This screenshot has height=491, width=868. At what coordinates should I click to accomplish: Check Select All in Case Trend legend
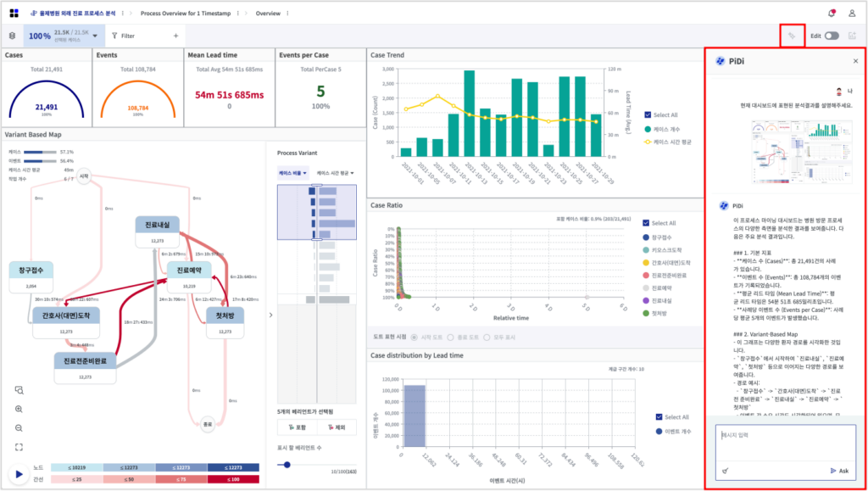coord(648,114)
